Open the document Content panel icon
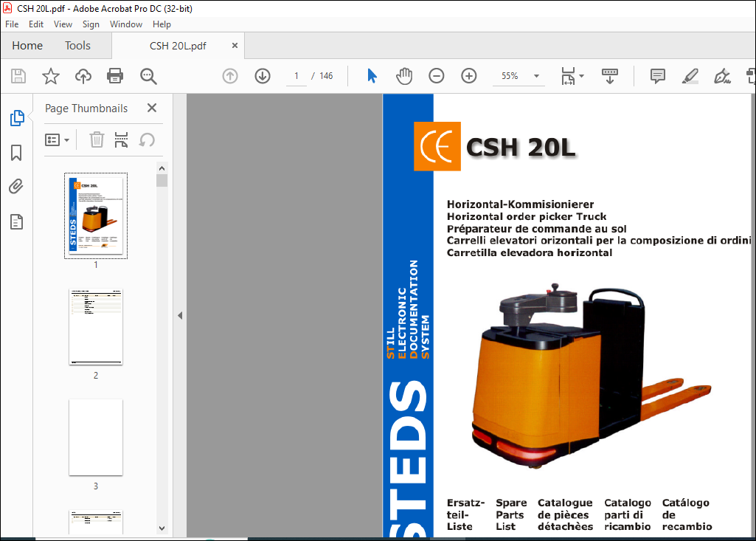This screenshot has height=541, width=756. (16, 221)
